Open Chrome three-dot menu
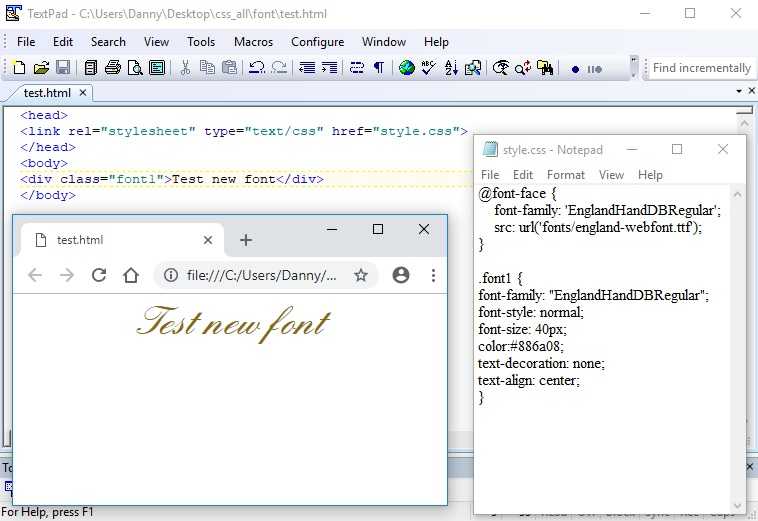The image size is (758, 521). coord(433,275)
